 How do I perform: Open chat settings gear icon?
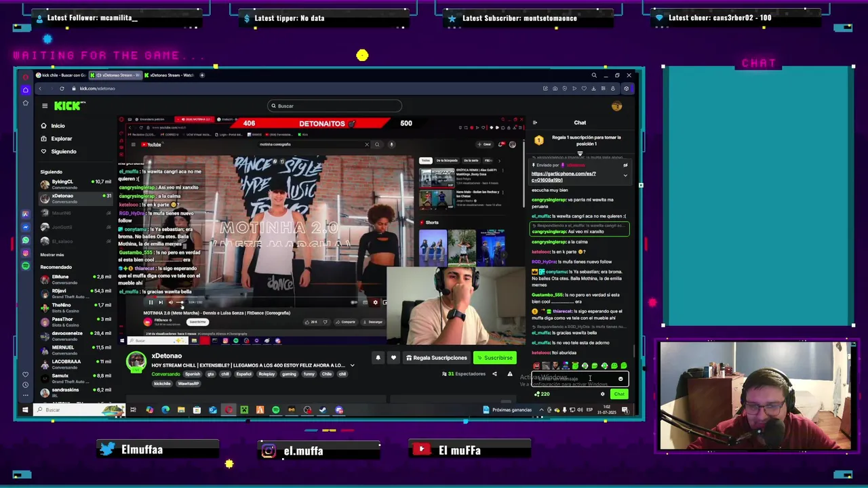[x=602, y=394]
